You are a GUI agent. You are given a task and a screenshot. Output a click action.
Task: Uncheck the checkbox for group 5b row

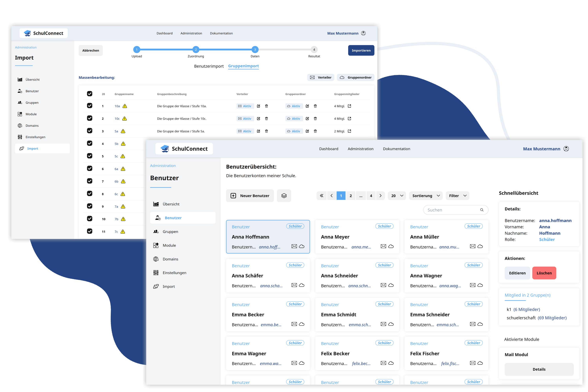(x=90, y=143)
